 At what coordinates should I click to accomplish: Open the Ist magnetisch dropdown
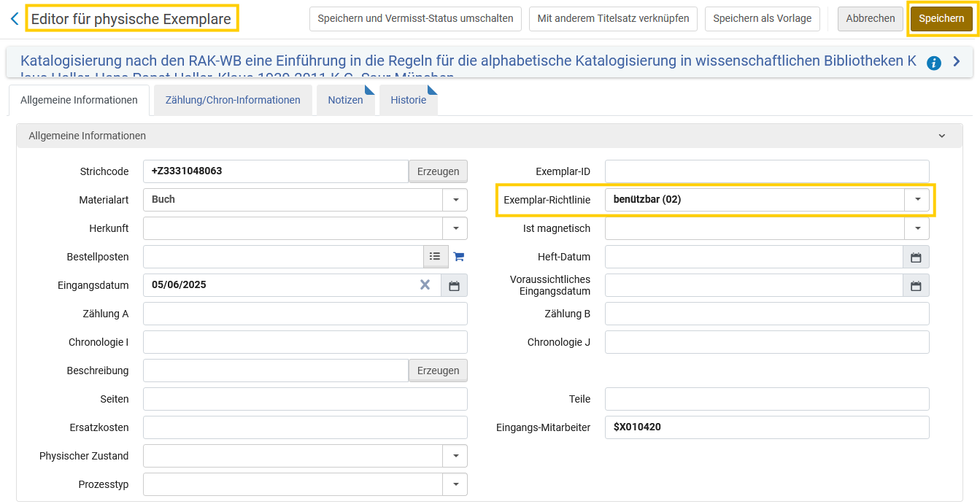(917, 228)
